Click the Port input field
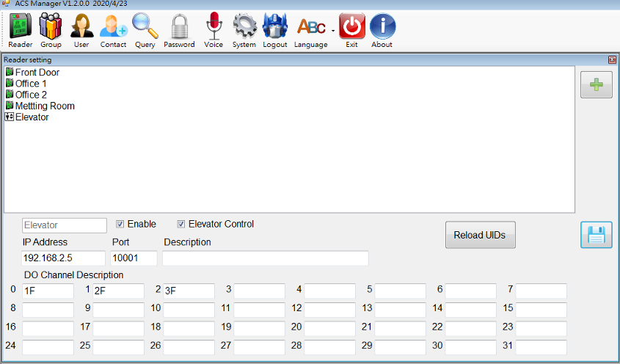This screenshot has width=620, height=364. pos(134,258)
